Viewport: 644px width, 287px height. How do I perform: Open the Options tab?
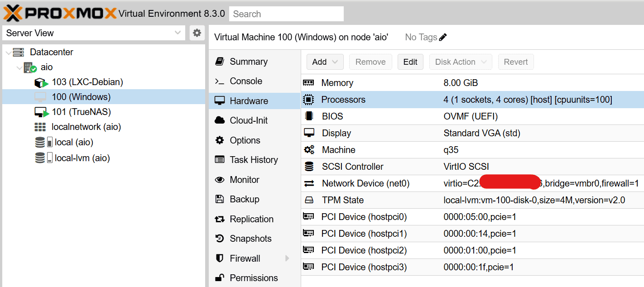[255, 140]
